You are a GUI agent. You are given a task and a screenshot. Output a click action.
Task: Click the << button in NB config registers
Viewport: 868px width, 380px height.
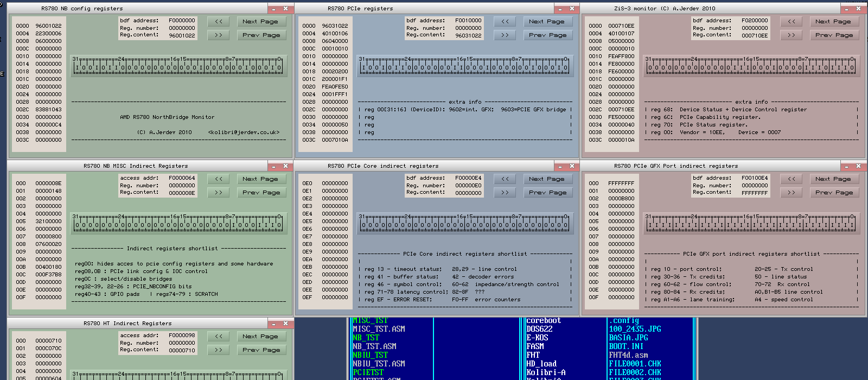218,22
